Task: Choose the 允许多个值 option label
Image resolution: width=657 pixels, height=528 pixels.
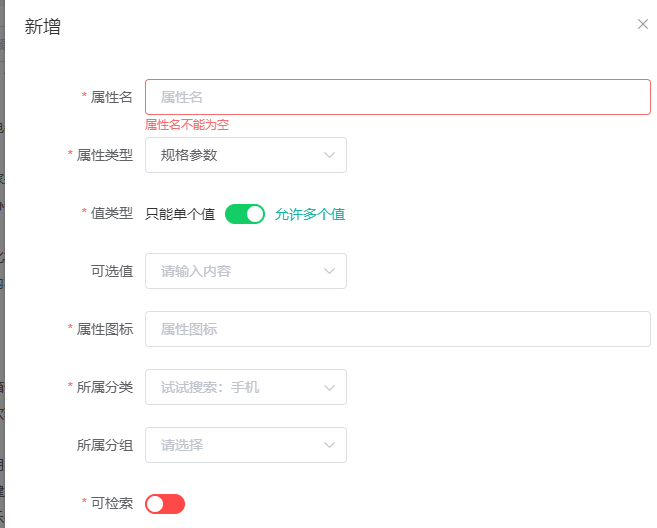Action: 310,213
